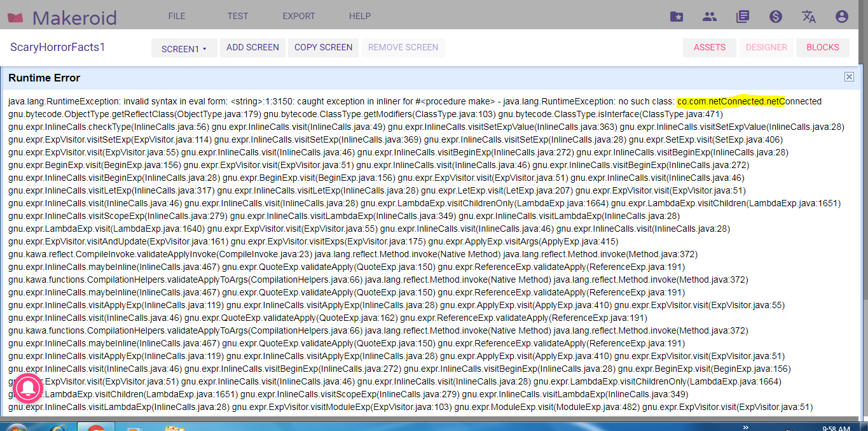Viewport: 868px width, 431px height.
Task: Click the Makeroid brand name
Action: pos(74,17)
